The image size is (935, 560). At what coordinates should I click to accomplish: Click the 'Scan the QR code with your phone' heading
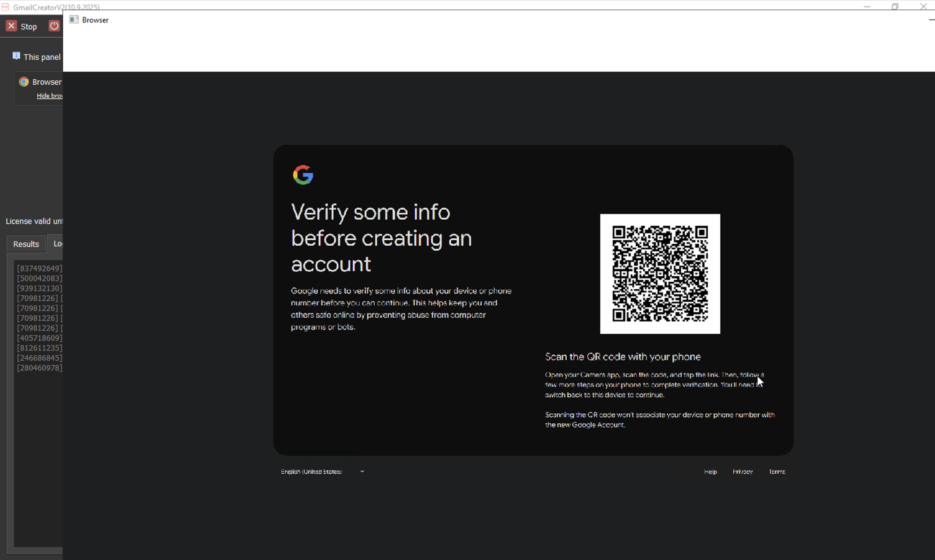pyautogui.click(x=623, y=357)
